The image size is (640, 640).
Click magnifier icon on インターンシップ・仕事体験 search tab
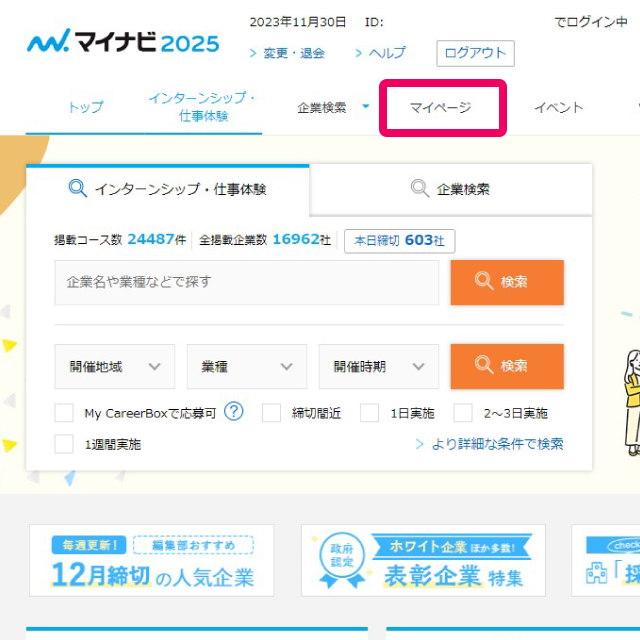78,188
